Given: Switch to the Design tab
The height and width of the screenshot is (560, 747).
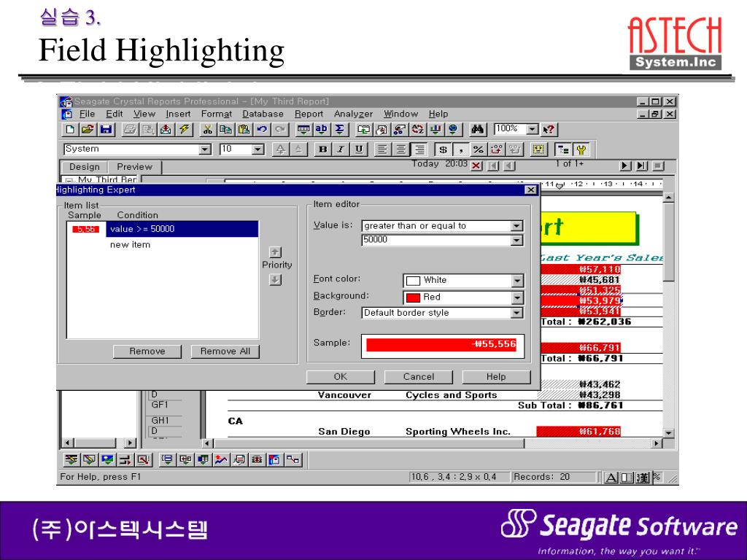Looking at the screenshot, I should pyautogui.click(x=85, y=167).
